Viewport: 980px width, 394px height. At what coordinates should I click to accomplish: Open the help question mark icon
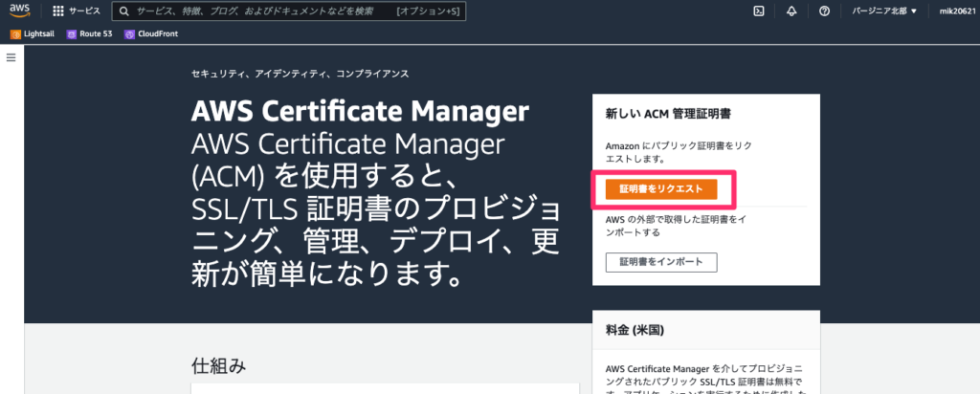(824, 11)
